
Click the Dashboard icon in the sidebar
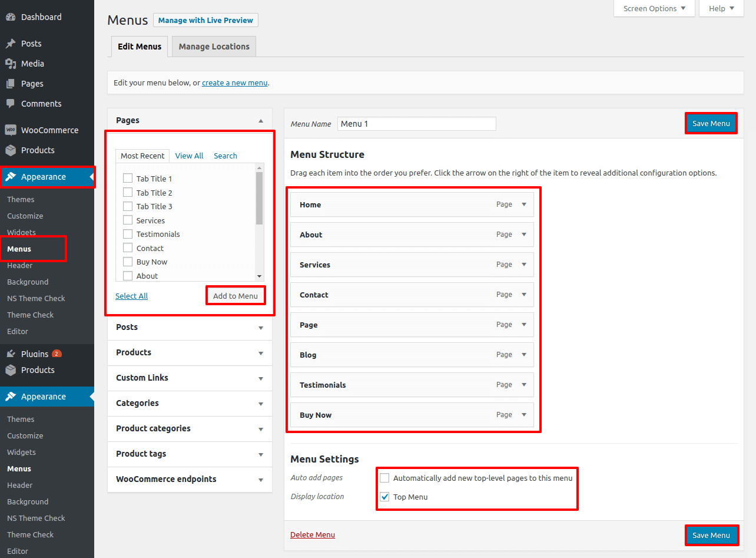[11, 16]
